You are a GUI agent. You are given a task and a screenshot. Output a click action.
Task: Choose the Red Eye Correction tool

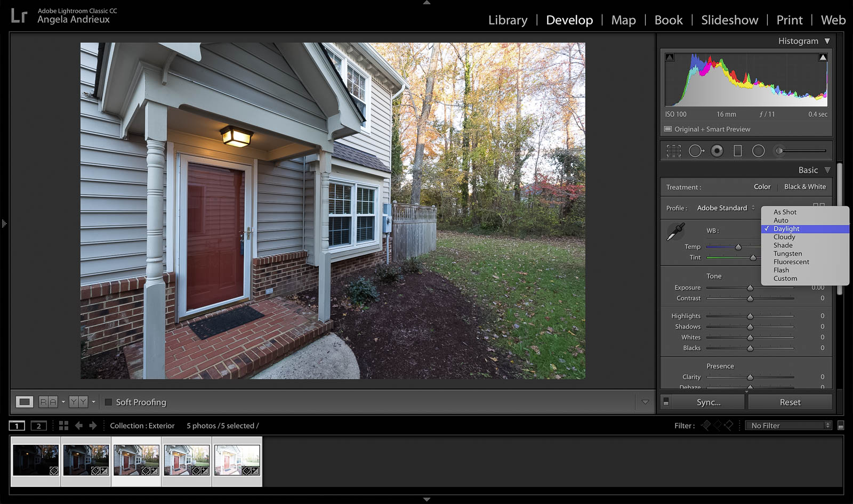click(x=717, y=151)
